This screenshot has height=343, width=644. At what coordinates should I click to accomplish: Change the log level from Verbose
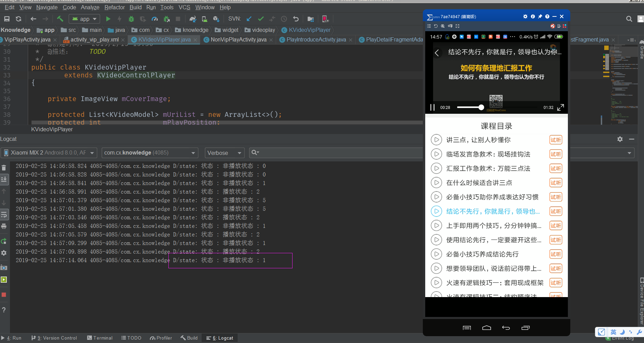pyautogui.click(x=225, y=153)
